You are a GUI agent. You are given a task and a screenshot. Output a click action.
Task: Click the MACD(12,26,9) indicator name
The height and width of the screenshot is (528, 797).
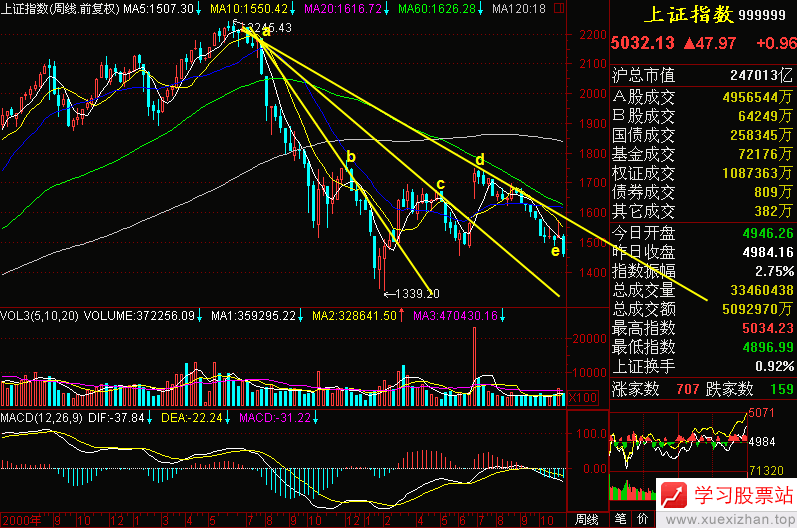click(x=42, y=418)
